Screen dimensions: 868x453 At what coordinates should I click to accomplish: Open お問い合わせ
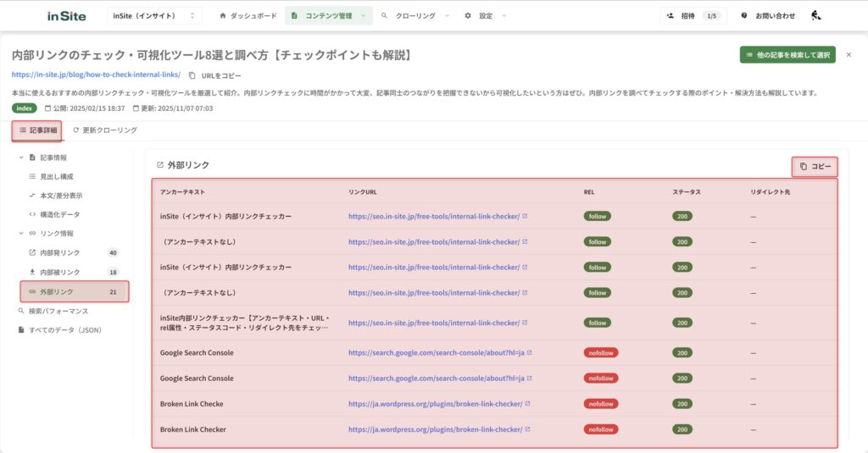pos(768,16)
